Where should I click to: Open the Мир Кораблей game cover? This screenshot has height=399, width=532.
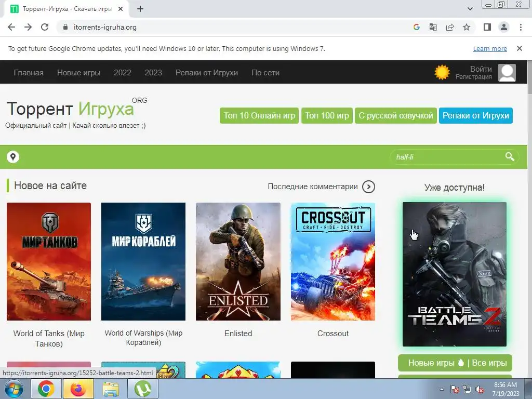point(143,262)
